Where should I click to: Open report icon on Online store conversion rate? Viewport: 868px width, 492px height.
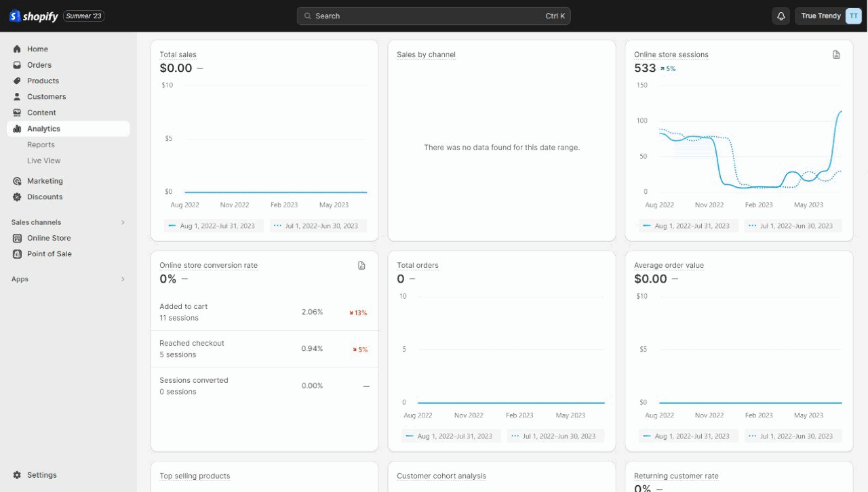pos(361,266)
